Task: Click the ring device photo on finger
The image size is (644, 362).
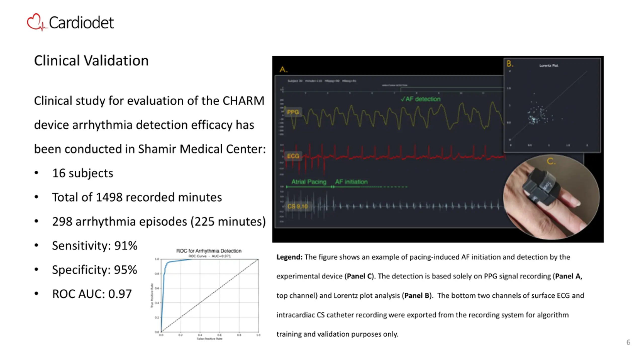Action: [551, 197]
